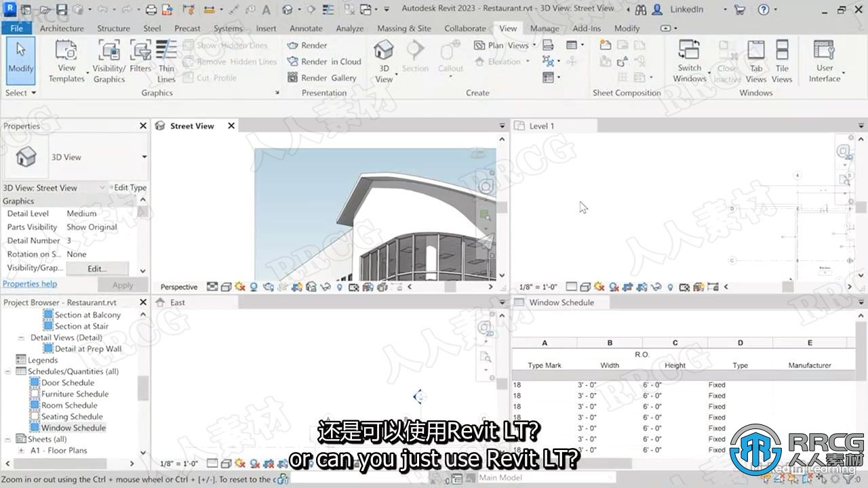Select Manufacturer column header in Window Schedule

pyautogui.click(x=810, y=365)
